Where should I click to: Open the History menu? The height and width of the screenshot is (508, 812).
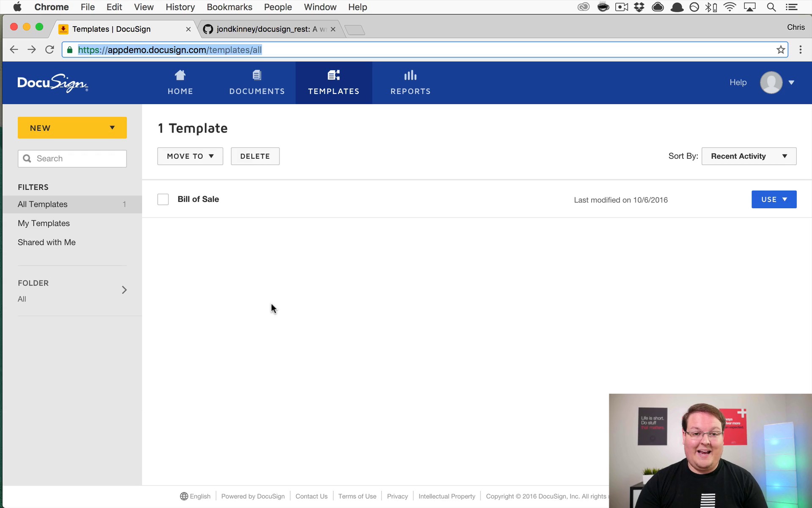coord(180,7)
